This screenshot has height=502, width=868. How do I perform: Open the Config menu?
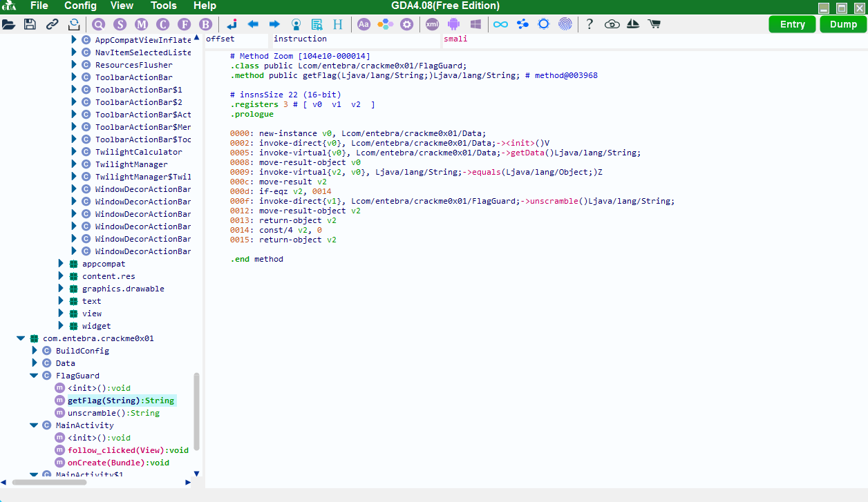point(80,6)
